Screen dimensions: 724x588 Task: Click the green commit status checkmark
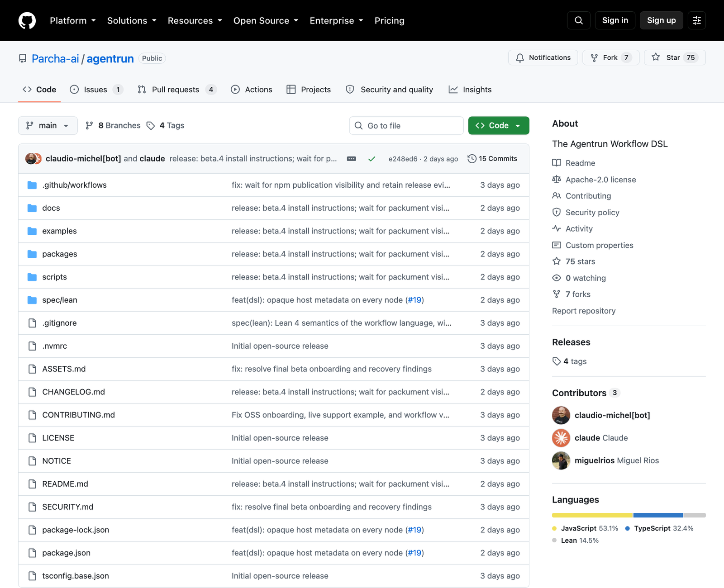[x=372, y=159]
